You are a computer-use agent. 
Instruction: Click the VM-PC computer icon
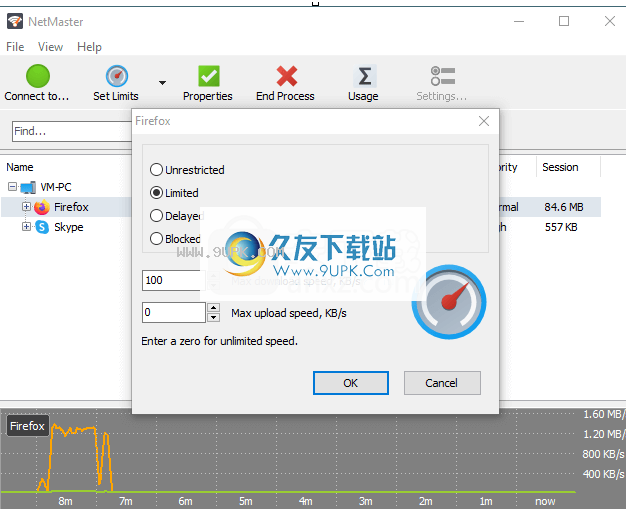pos(28,187)
